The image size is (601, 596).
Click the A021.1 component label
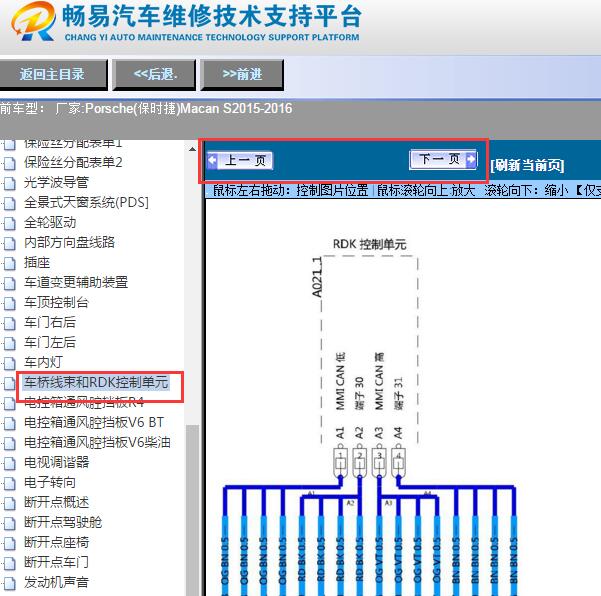(x=317, y=277)
